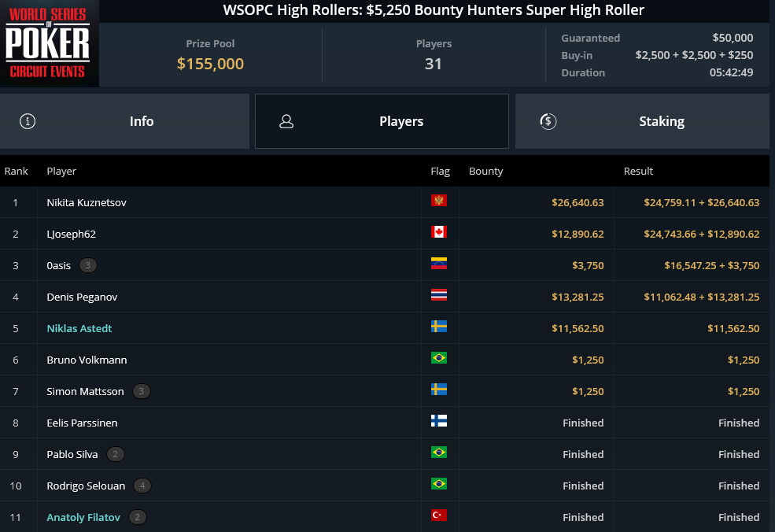The height and width of the screenshot is (532, 775).
Task: Open the Staking tab
Action: (642, 121)
